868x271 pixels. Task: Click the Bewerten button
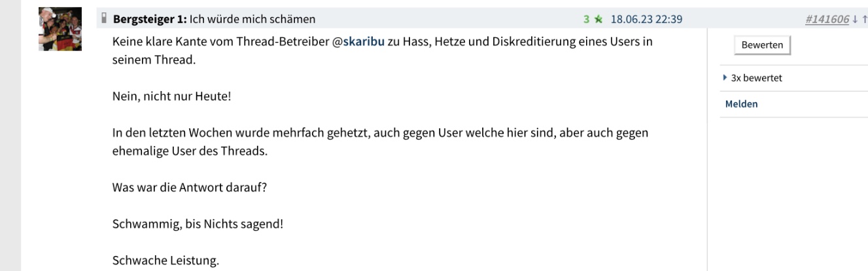click(762, 45)
